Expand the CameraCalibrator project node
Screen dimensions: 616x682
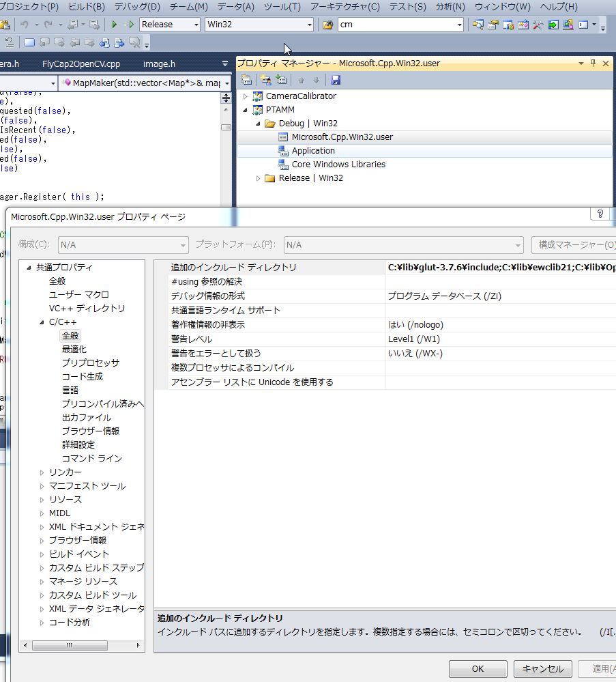click(x=245, y=96)
